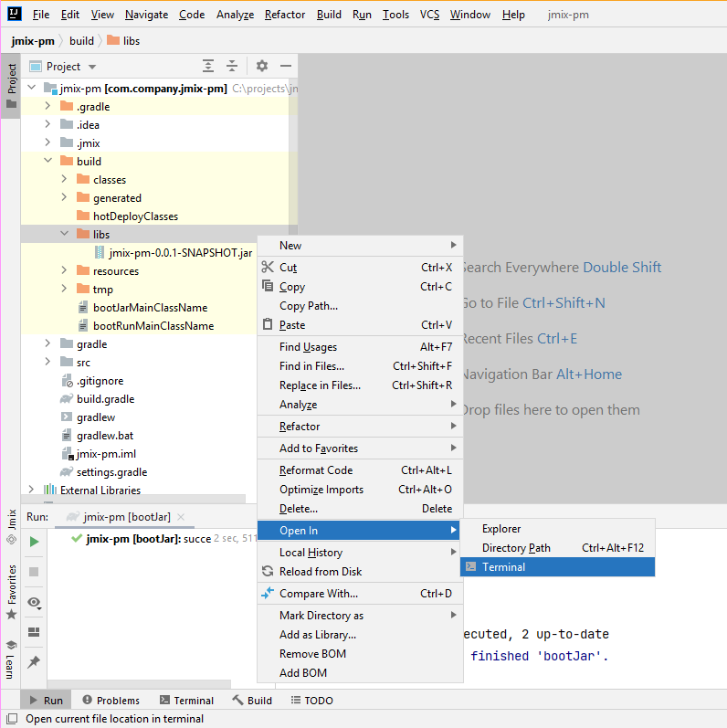
Task: Expand the classes folder
Action: pos(64,179)
